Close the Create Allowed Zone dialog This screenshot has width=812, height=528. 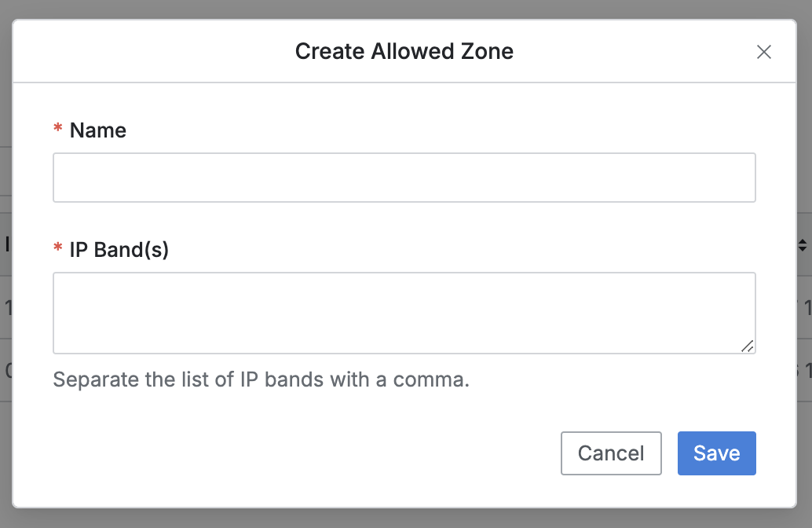pos(763,52)
